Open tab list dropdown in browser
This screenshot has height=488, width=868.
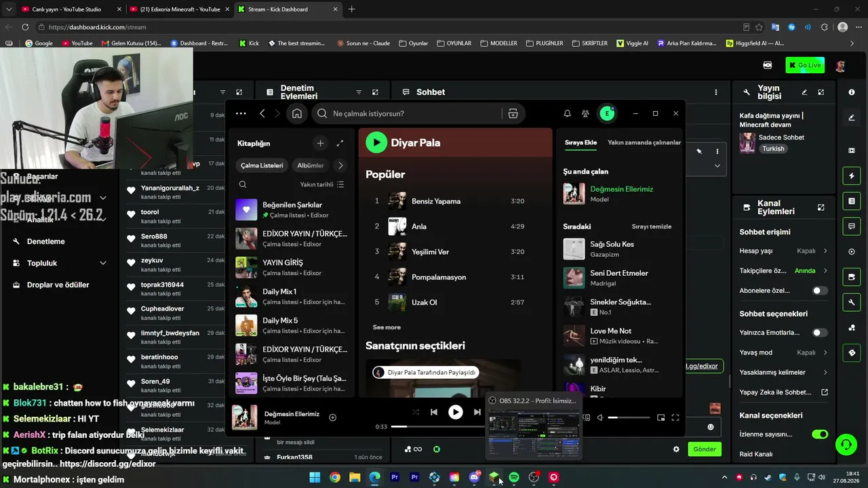8,9
